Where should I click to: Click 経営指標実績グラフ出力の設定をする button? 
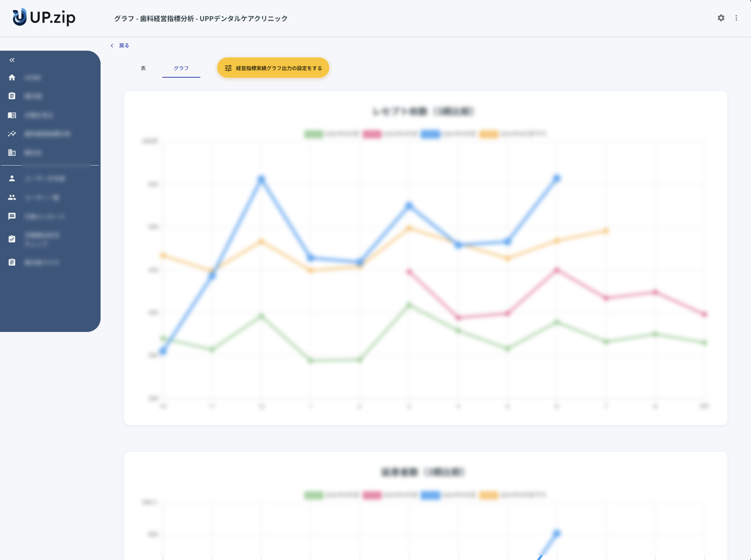273,68
